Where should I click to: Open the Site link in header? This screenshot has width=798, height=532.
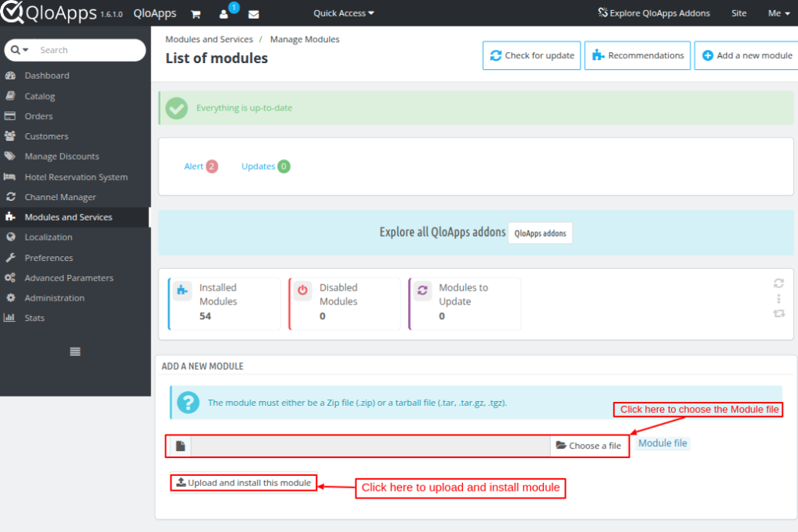click(x=739, y=13)
